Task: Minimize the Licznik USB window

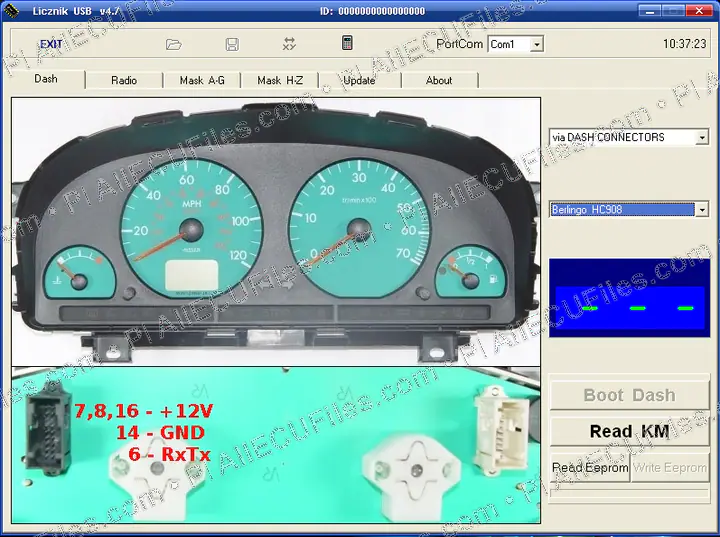Action: tap(649, 11)
